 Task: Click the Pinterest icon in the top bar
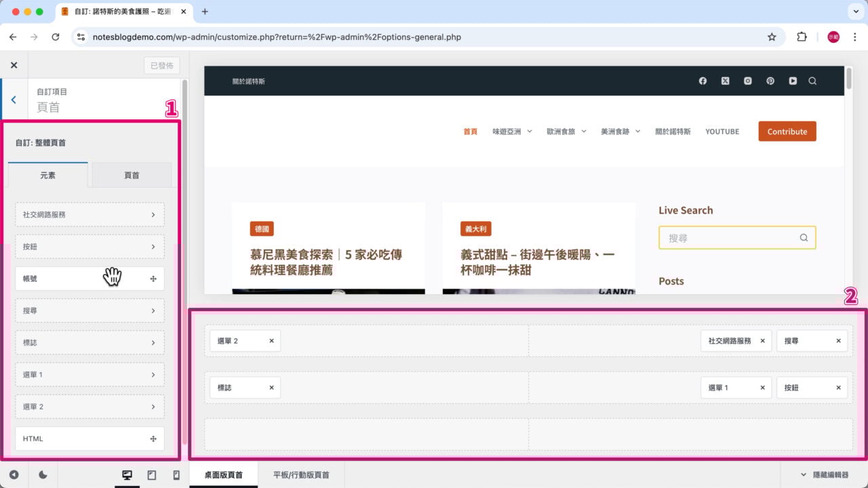(x=770, y=81)
